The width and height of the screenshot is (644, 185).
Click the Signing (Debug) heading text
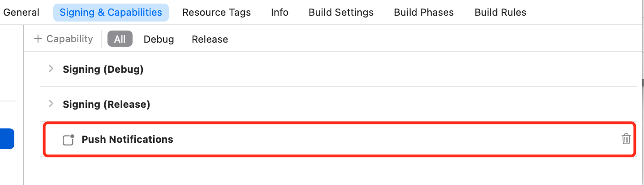[x=103, y=69]
